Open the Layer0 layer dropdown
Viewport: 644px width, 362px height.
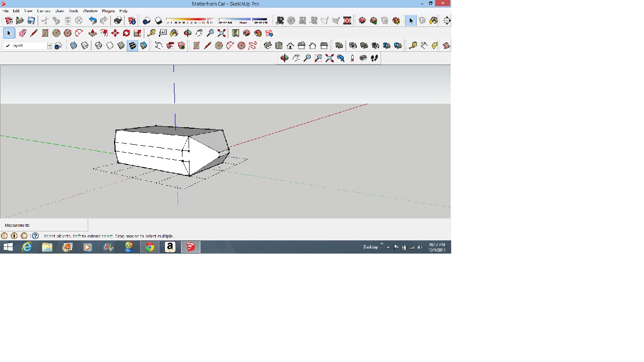pos(49,46)
